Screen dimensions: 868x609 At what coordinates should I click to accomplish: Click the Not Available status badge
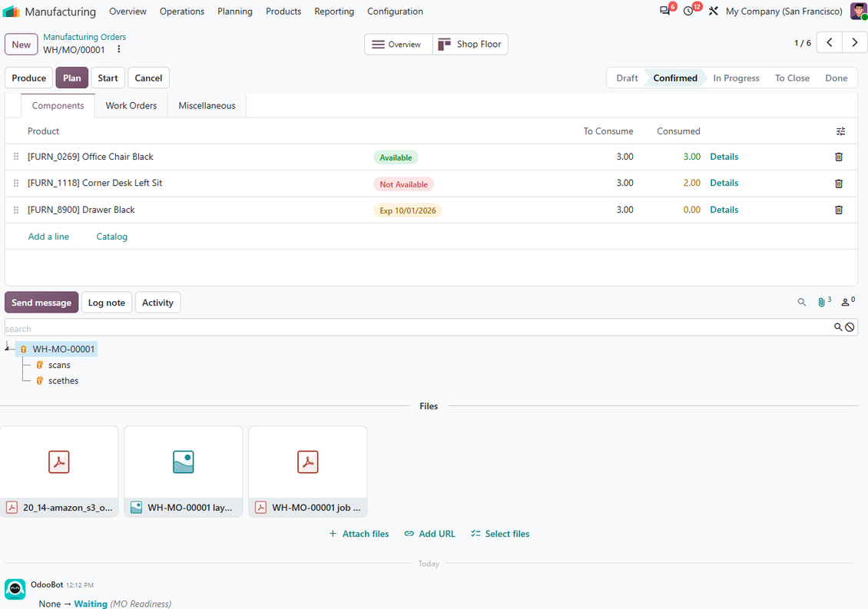point(403,184)
